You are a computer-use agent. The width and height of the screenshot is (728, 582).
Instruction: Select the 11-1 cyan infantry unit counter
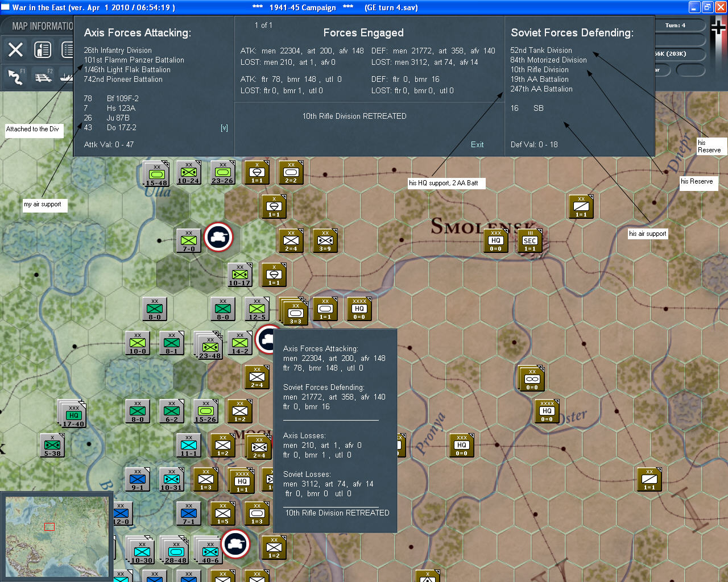(x=189, y=445)
